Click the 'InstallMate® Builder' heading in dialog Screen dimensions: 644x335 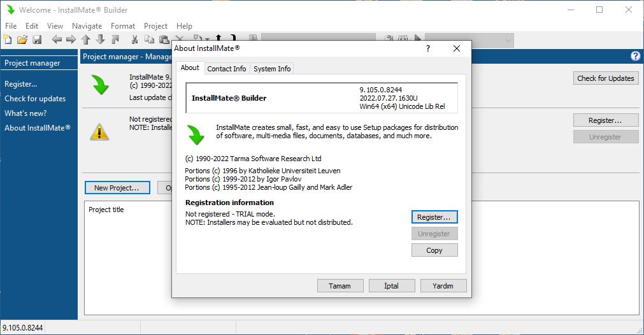pos(229,98)
